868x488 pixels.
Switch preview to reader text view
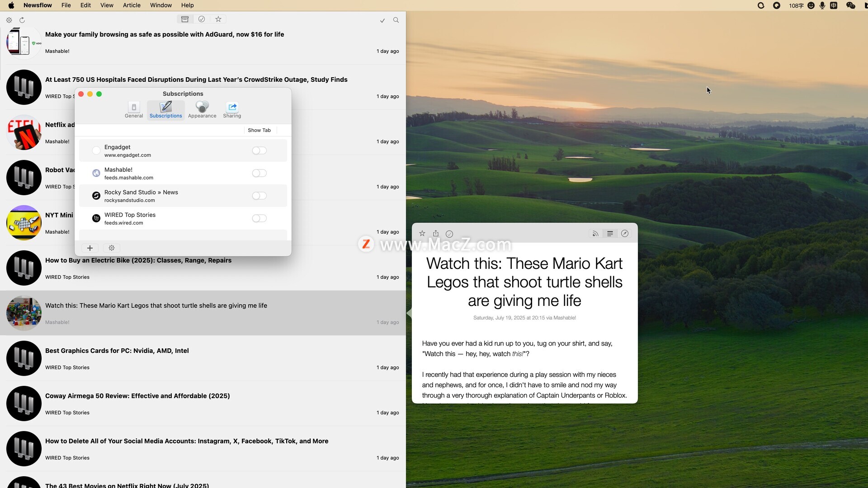[610, 234]
